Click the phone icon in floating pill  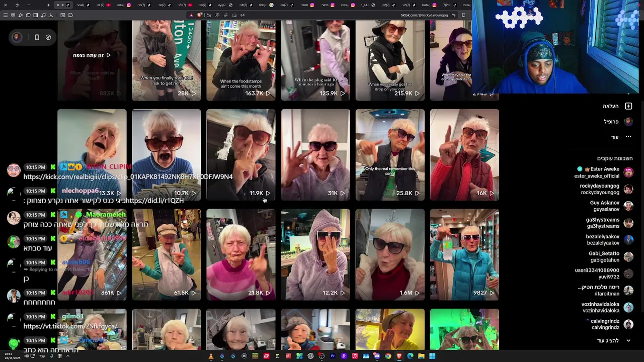pos(37,37)
